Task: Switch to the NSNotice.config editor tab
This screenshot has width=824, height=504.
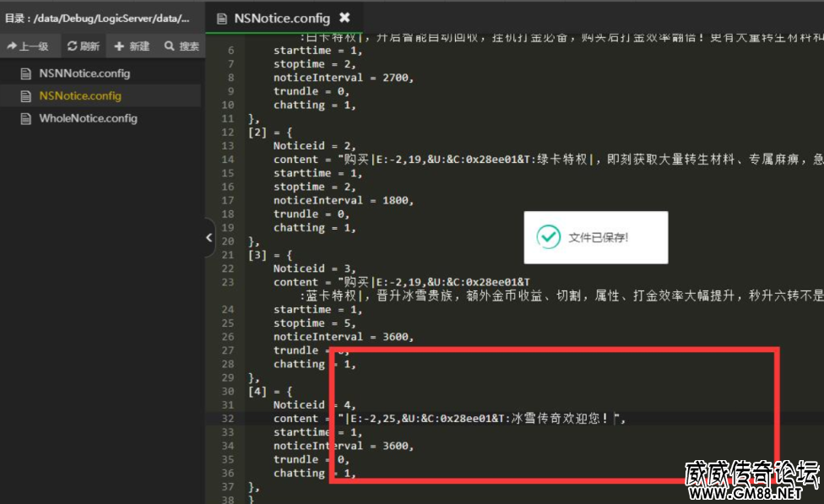Action: click(282, 19)
